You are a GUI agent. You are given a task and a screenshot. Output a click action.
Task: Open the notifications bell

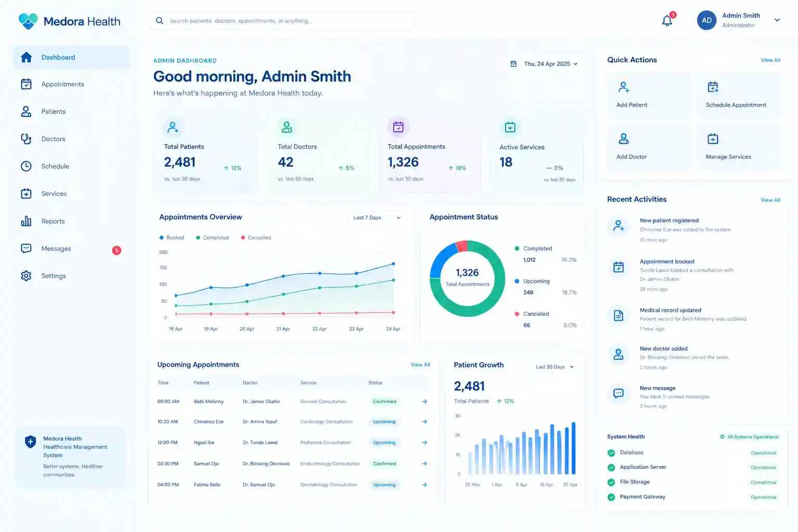pos(667,21)
